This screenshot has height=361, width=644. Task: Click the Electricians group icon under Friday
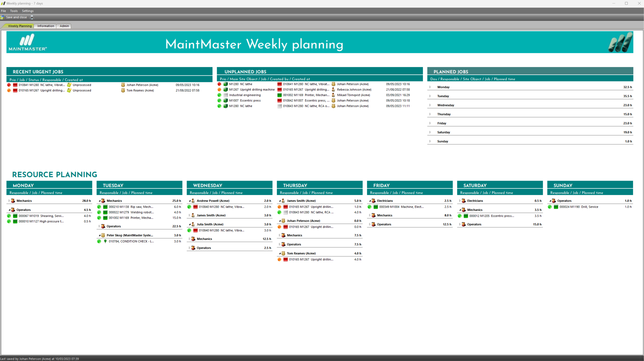(374, 201)
